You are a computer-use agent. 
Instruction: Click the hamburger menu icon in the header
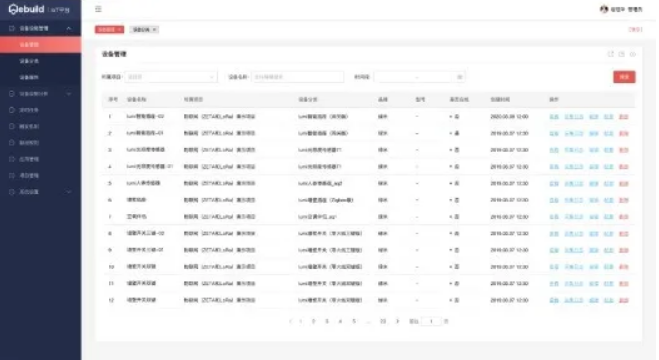[x=98, y=9]
